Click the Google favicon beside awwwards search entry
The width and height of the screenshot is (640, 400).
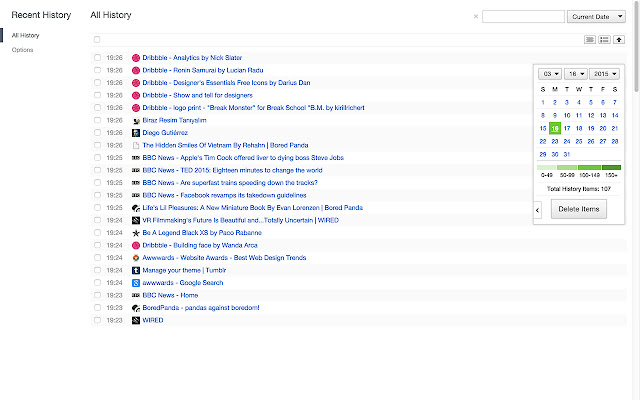[136, 283]
